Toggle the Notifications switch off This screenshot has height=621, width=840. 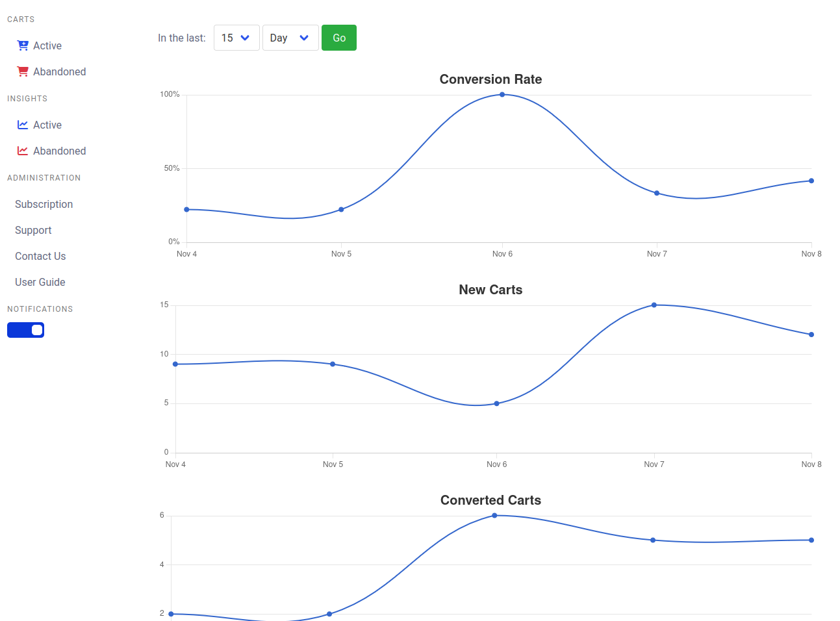[25, 330]
